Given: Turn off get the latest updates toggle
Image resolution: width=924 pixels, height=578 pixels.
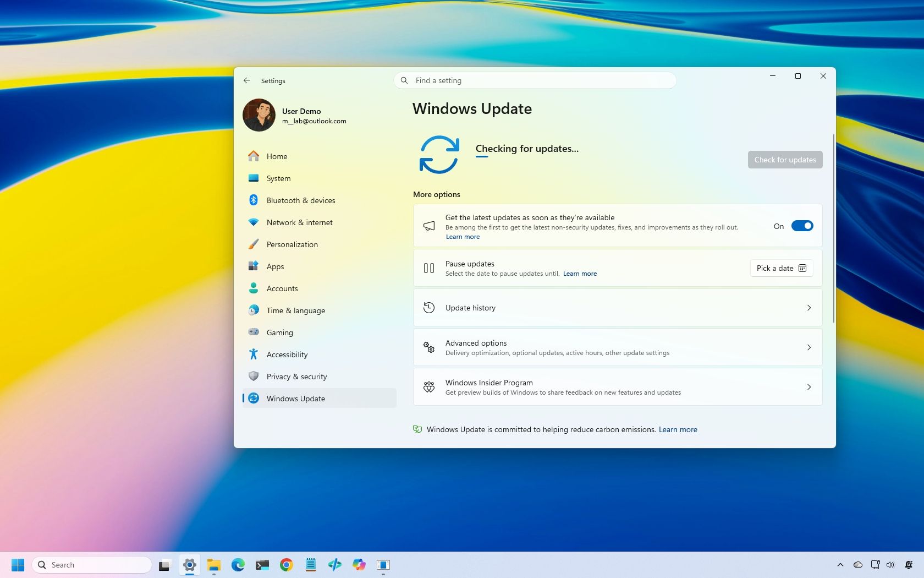Looking at the screenshot, I should [802, 226].
